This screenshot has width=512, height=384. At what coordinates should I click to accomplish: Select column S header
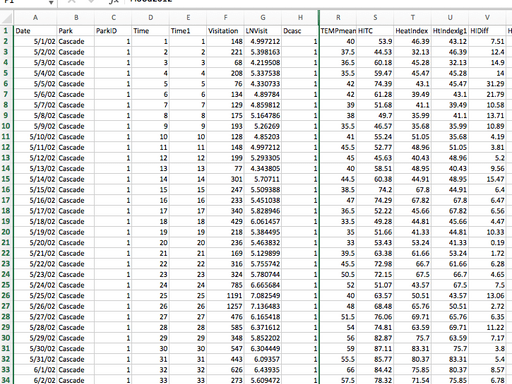tap(375, 18)
